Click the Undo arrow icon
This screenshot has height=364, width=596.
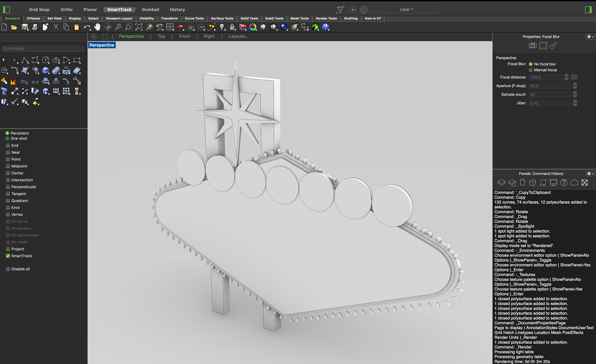coord(87,27)
